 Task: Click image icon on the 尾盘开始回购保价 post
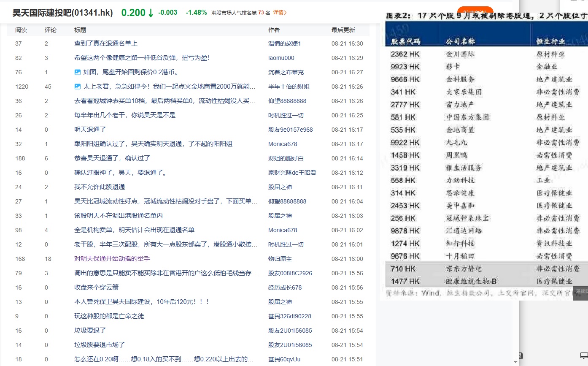(x=77, y=72)
